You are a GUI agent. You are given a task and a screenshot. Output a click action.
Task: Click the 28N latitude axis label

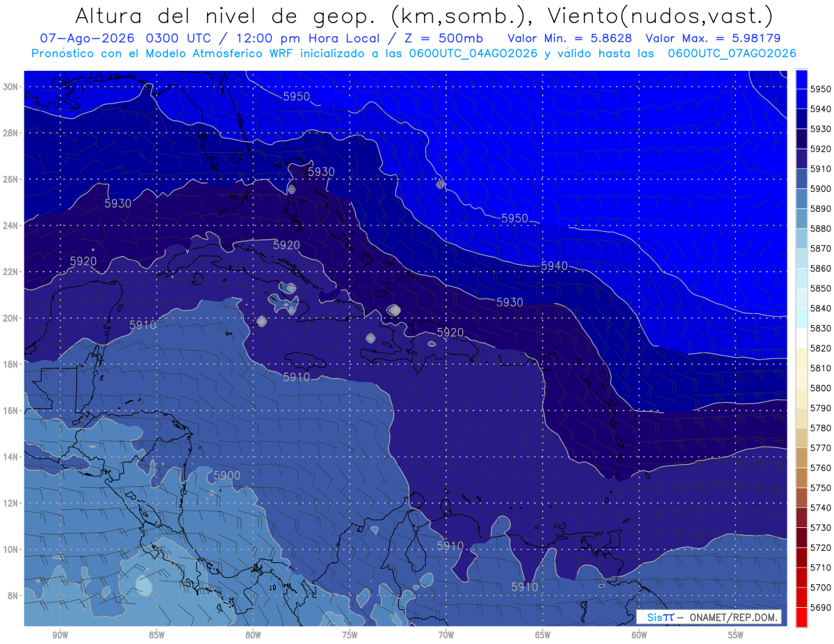[12, 133]
